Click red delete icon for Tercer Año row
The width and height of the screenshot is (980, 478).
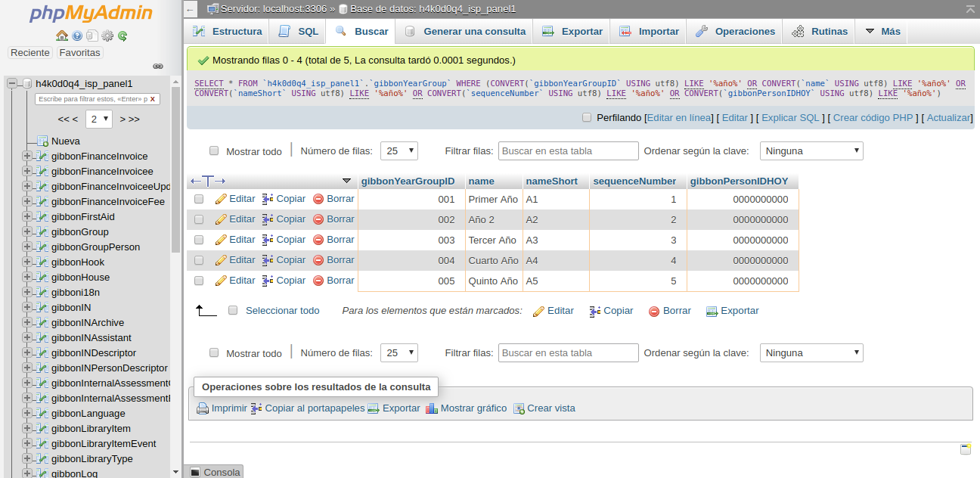[318, 240]
